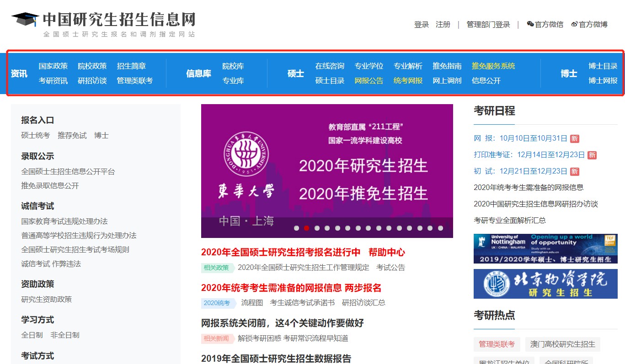
Task: Switch to the 硕士 navigation section
Action: [x=295, y=74]
